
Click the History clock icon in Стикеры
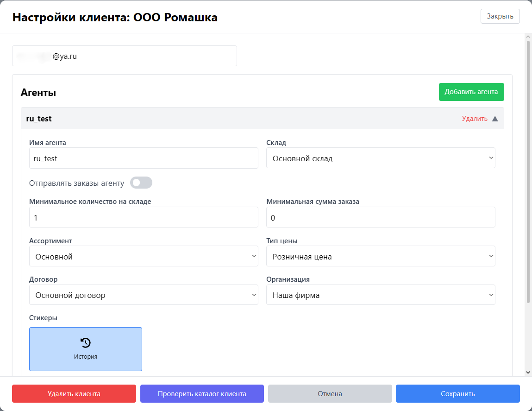pos(86,342)
